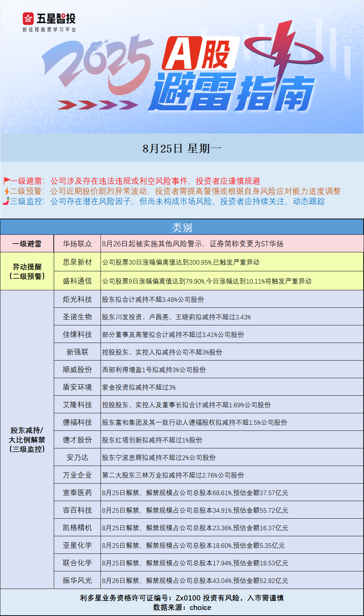The image size is (364, 616).
Task: Click the ST华扬 risk warning description
Action: point(193,244)
